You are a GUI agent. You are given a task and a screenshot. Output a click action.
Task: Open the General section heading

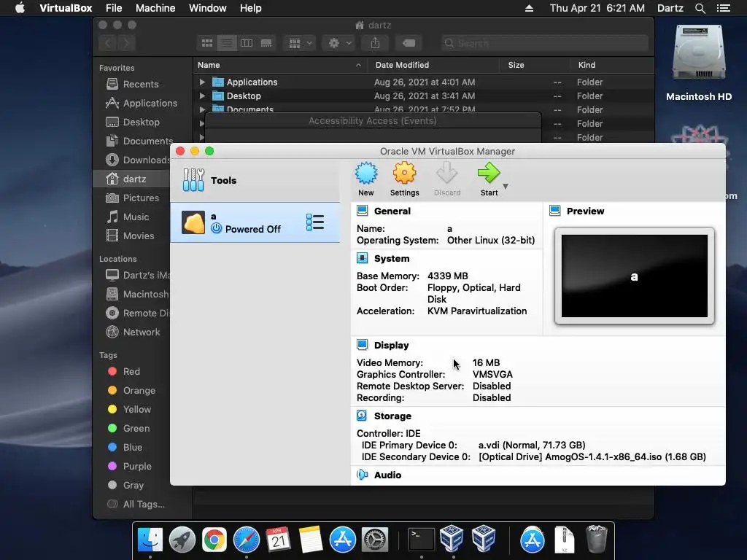click(x=392, y=211)
